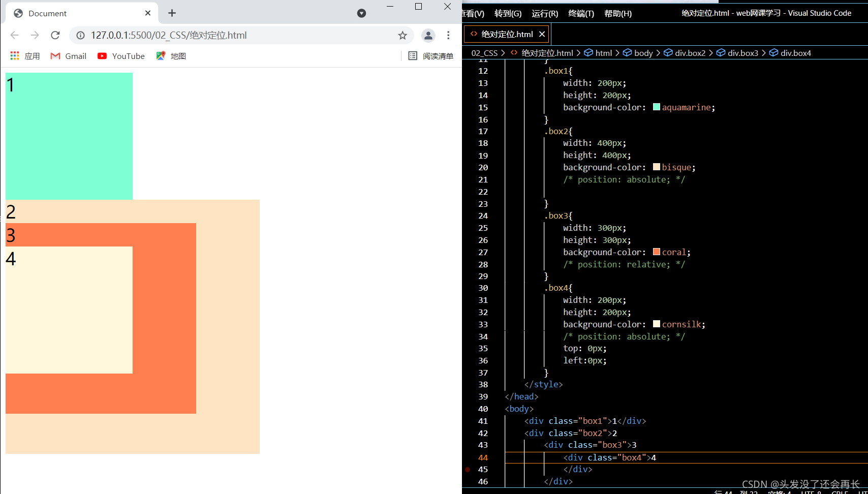Click the .box1 selector in the code
This screenshot has width=868, height=494.
coord(556,71)
